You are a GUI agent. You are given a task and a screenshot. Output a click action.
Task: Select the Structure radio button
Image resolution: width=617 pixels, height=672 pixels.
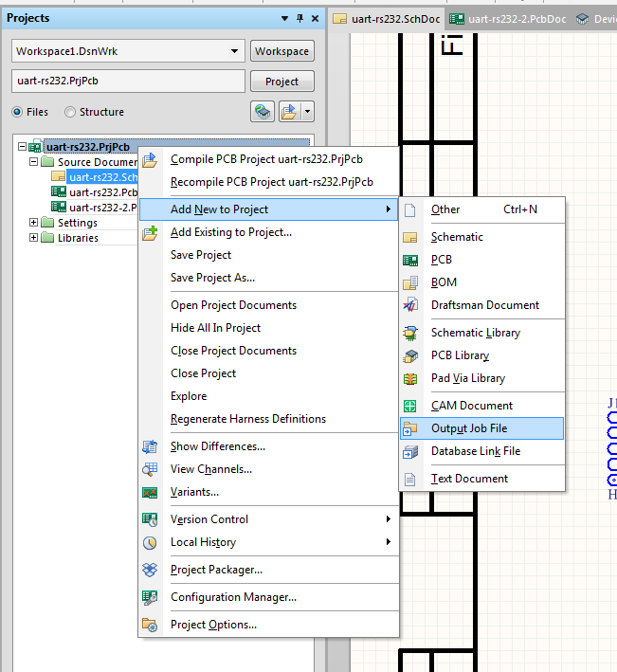coord(70,112)
